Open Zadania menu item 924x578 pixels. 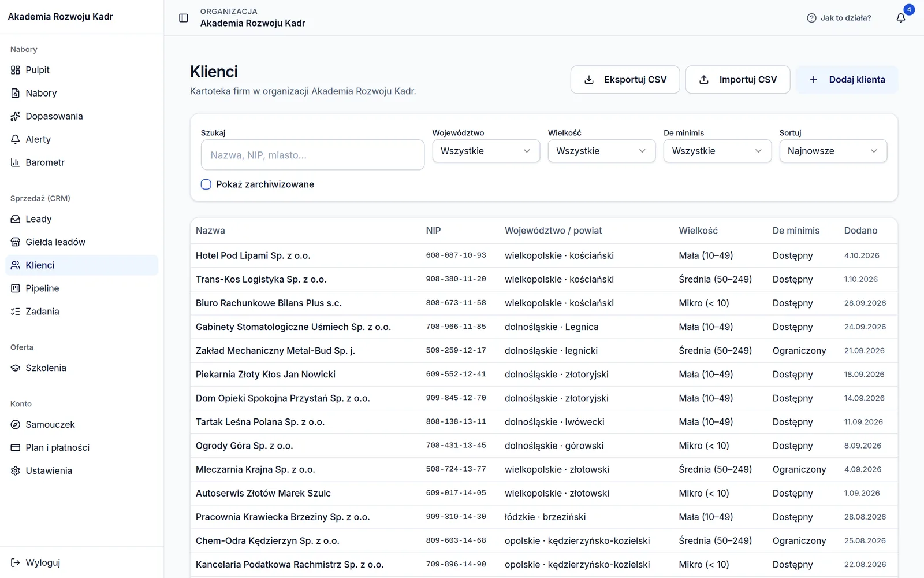click(81, 312)
